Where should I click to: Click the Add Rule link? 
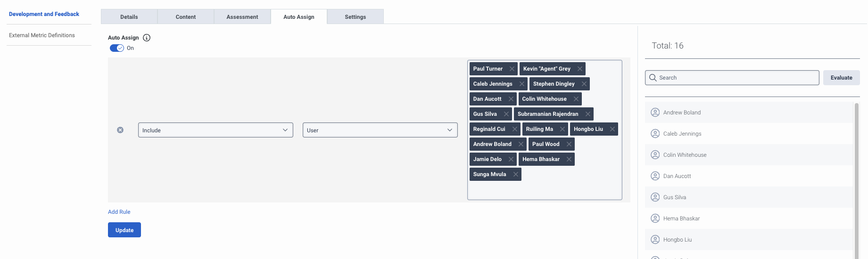(x=119, y=212)
